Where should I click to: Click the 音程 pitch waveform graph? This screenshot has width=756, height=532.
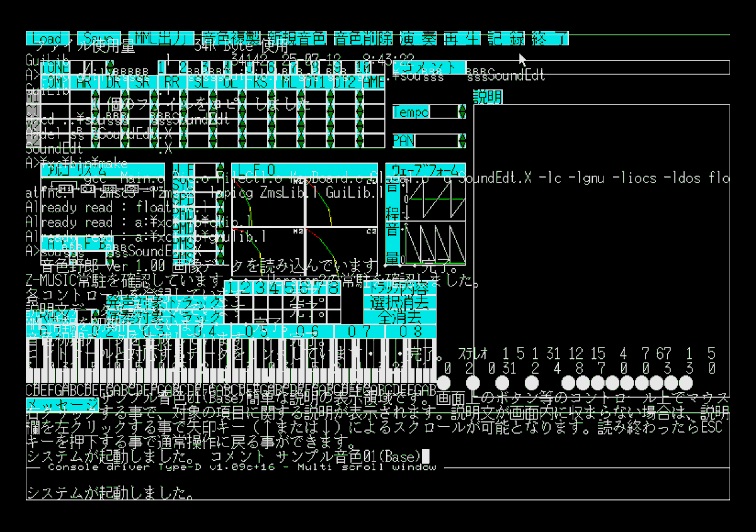click(434, 198)
